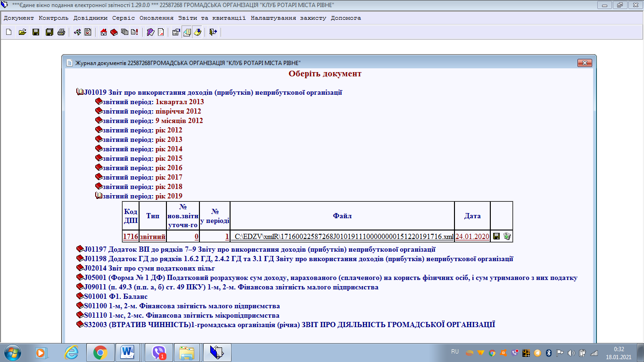This screenshot has width=644, height=362.
Task: Open the Довідники menu
Action: pyautogui.click(x=91, y=18)
